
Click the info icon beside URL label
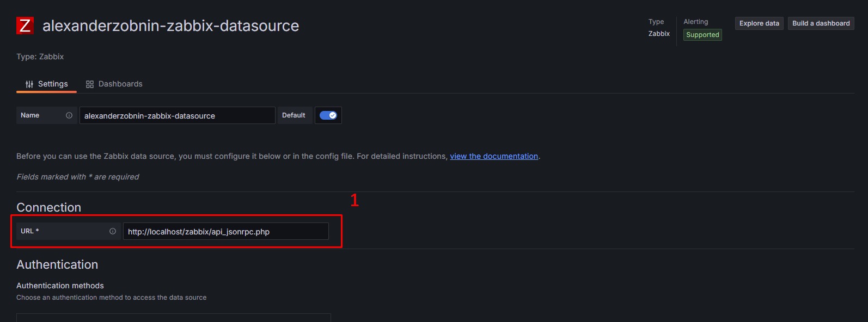[x=113, y=231]
